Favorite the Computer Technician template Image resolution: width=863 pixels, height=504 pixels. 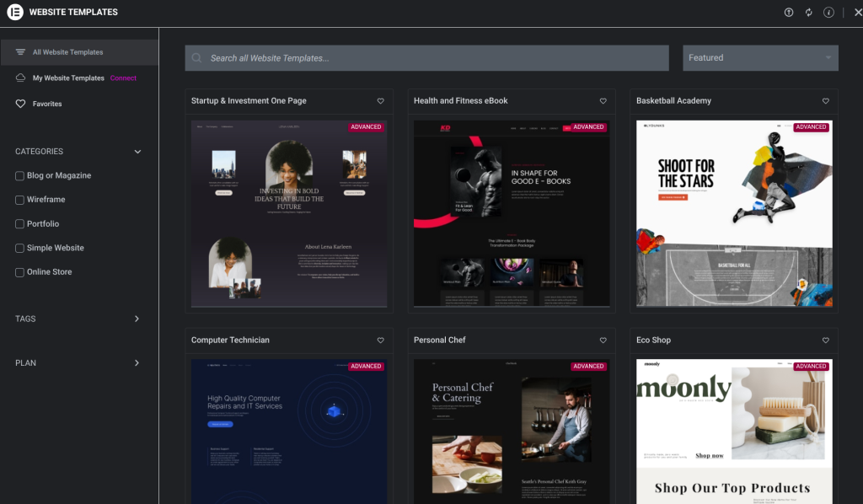tap(380, 340)
